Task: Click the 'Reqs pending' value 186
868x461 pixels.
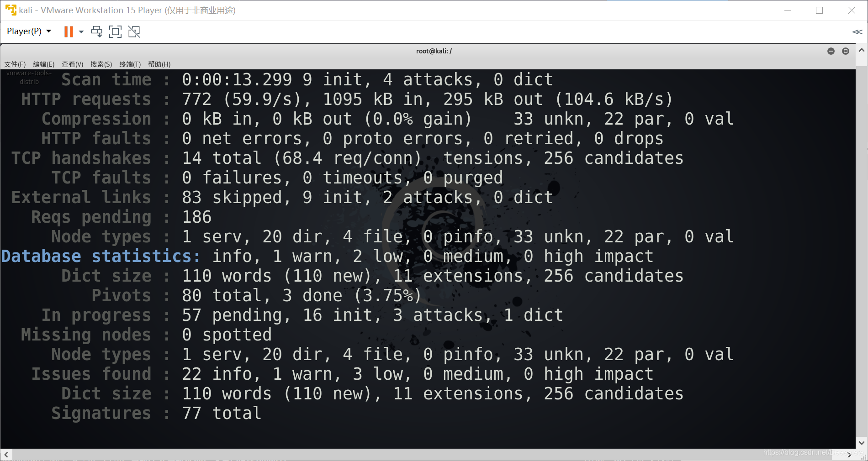Action: [x=197, y=217]
